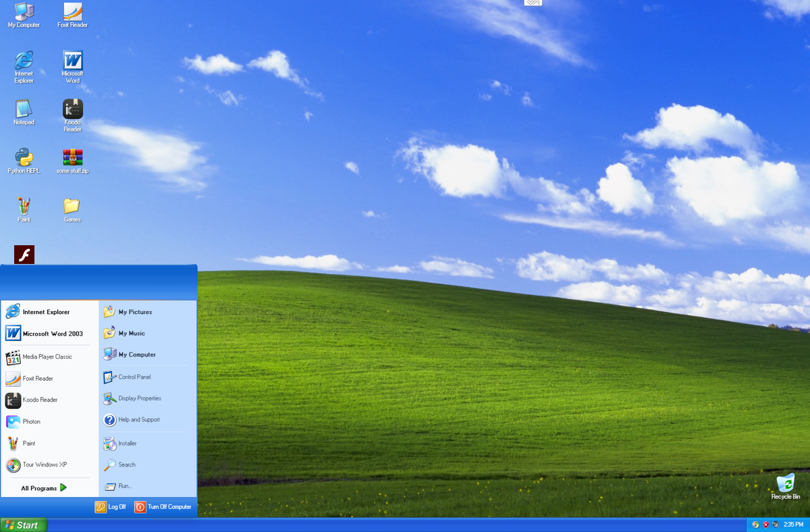This screenshot has height=532, width=810.
Task: Expand All Programs in the Start menu
Action: (x=44, y=487)
